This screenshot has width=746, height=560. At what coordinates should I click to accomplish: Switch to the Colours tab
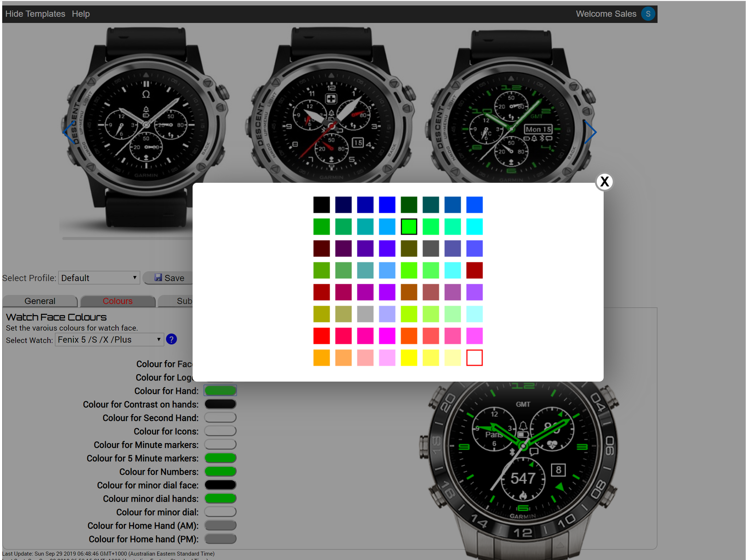118,301
